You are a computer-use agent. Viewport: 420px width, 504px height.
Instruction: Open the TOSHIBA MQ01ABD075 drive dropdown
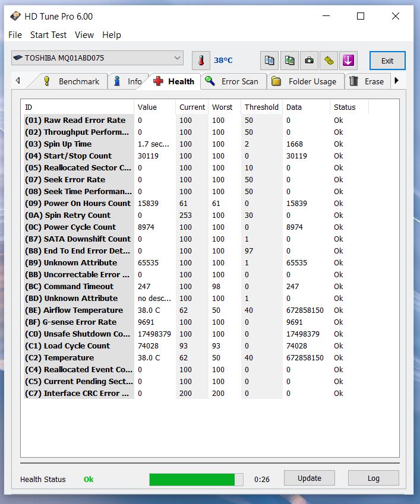pyautogui.click(x=97, y=58)
